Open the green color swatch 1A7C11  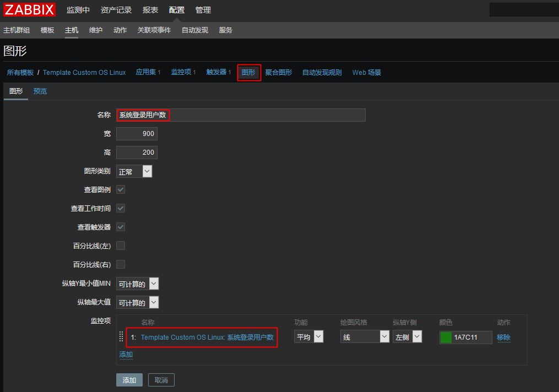pyautogui.click(x=446, y=337)
